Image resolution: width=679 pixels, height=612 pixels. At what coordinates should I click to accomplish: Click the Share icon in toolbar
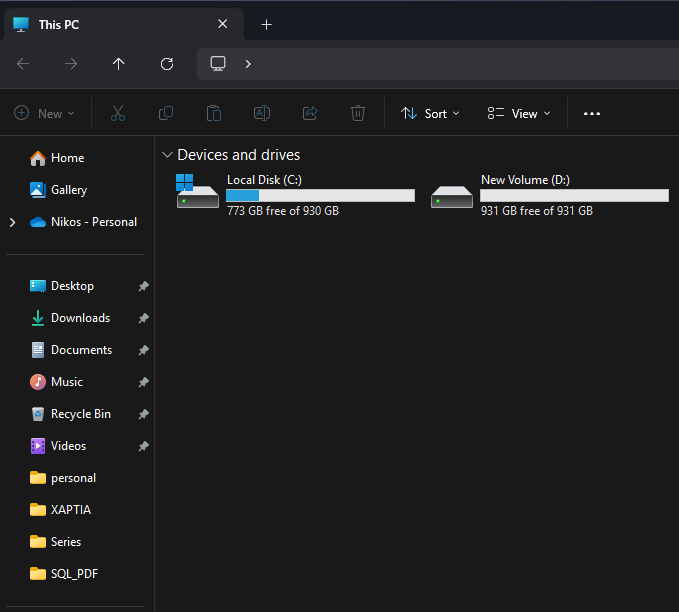pyautogui.click(x=310, y=113)
